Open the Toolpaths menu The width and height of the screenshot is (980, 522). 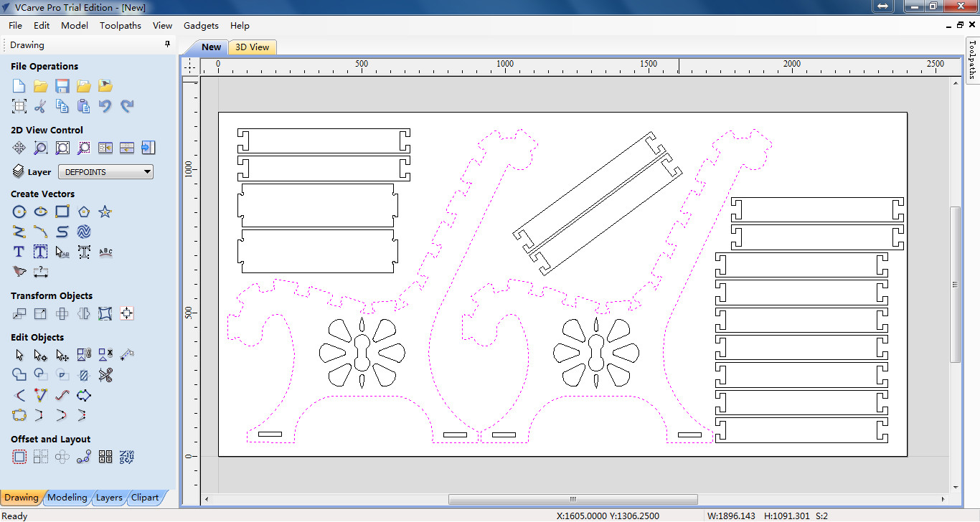click(121, 25)
